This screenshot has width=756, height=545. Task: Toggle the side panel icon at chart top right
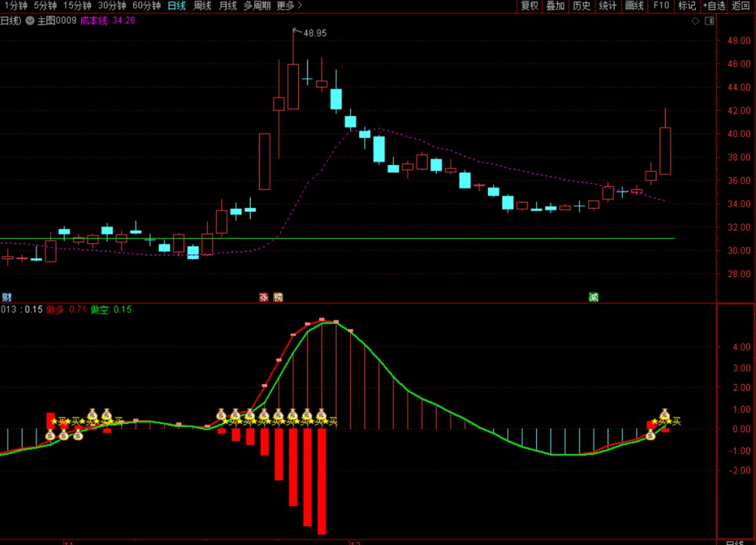[x=709, y=21]
